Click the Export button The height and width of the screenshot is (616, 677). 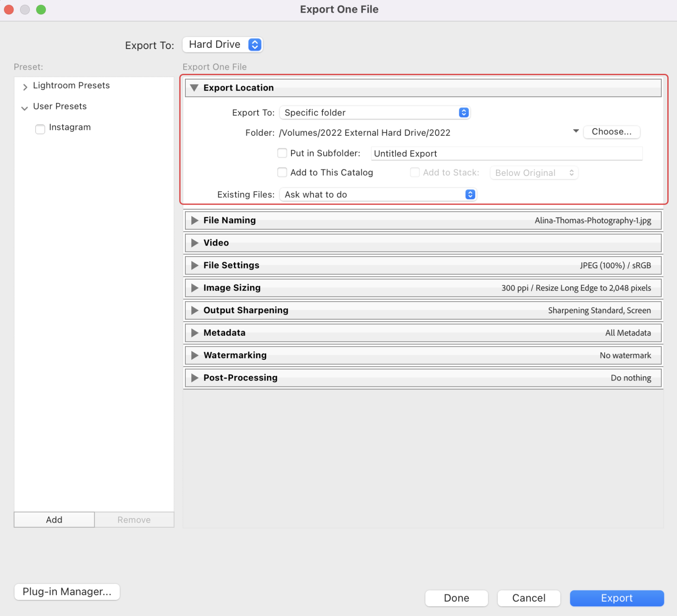(x=616, y=598)
